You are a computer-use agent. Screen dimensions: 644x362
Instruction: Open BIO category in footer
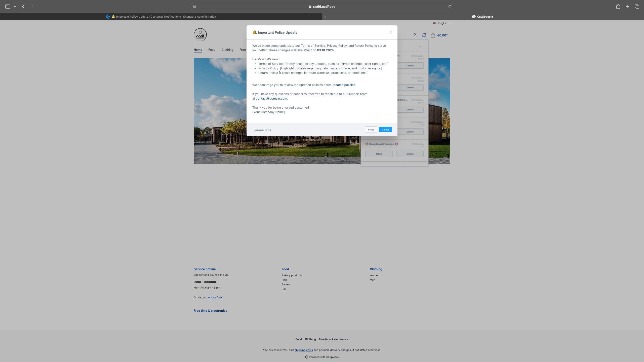click(x=284, y=289)
